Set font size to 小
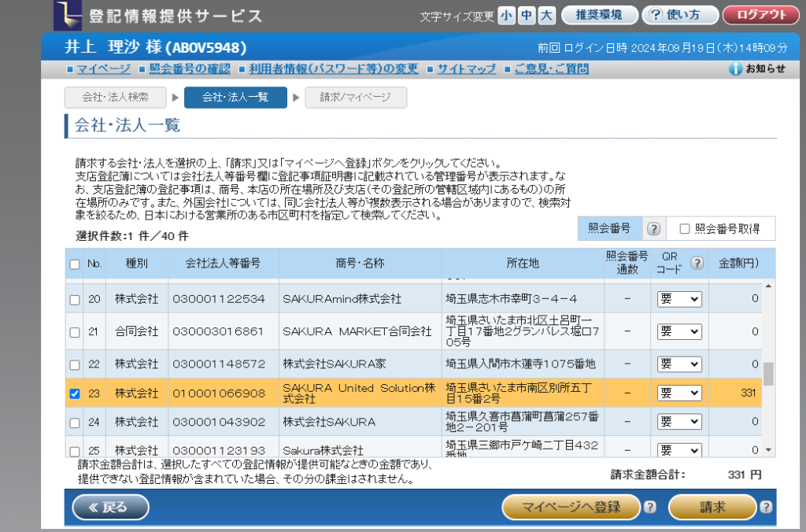 506,15
